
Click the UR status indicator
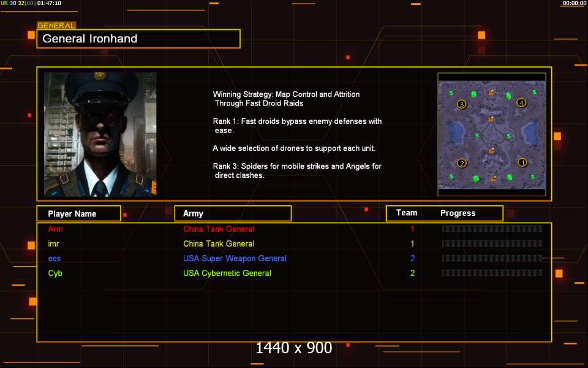(4, 3)
